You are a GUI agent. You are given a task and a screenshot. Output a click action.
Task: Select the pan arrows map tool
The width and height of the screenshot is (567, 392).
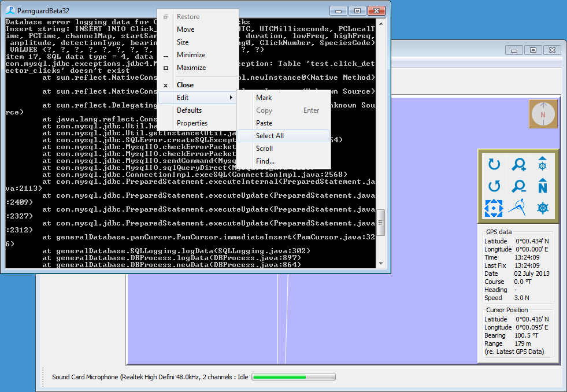pyautogui.click(x=494, y=208)
